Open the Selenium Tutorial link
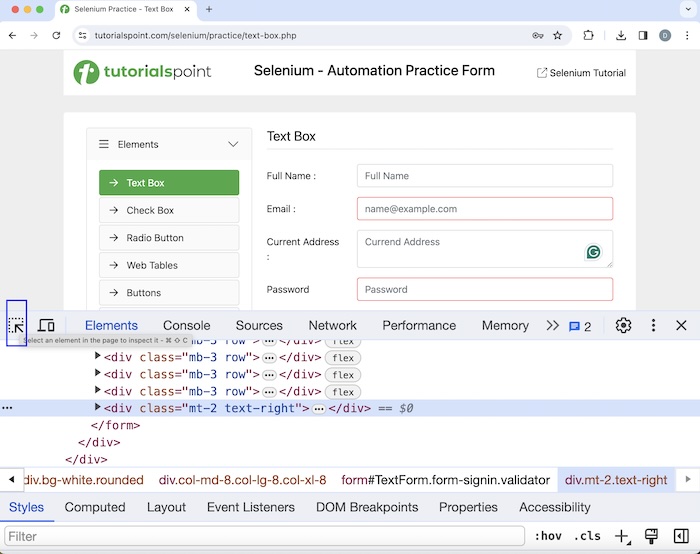 (581, 73)
